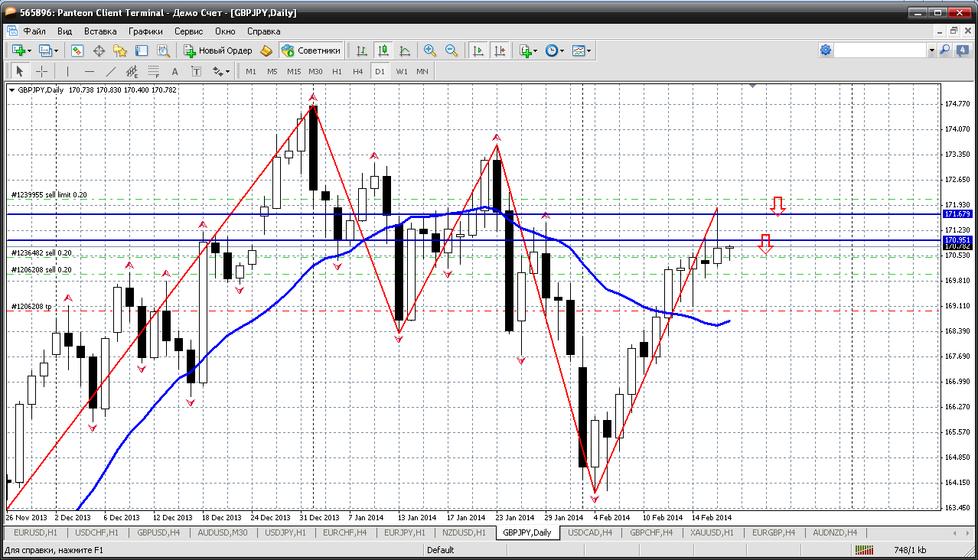Image resolution: width=978 pixels, height=560 pixels.
Task: Open the Navigator folder-star icon
Action: 120,50
